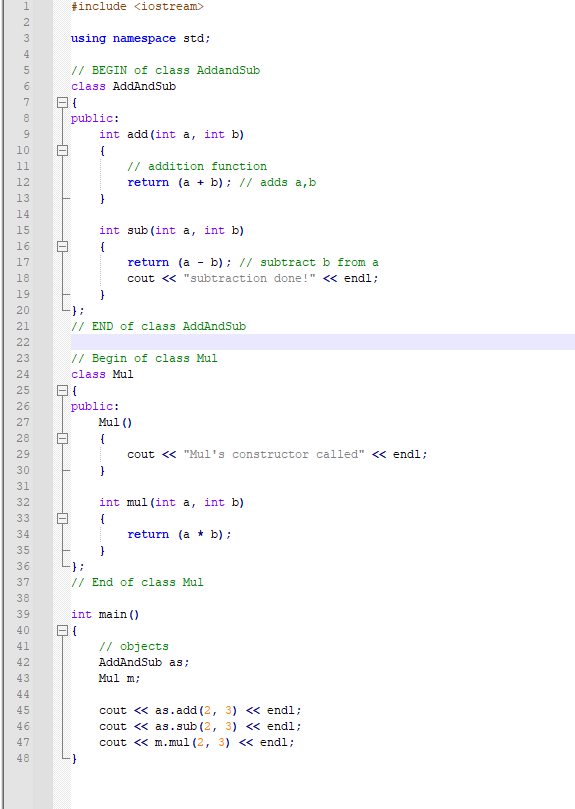Click string "Mul's constructor called"
The width and height of the screenshot is (575, 809).
tap(274, 454)
